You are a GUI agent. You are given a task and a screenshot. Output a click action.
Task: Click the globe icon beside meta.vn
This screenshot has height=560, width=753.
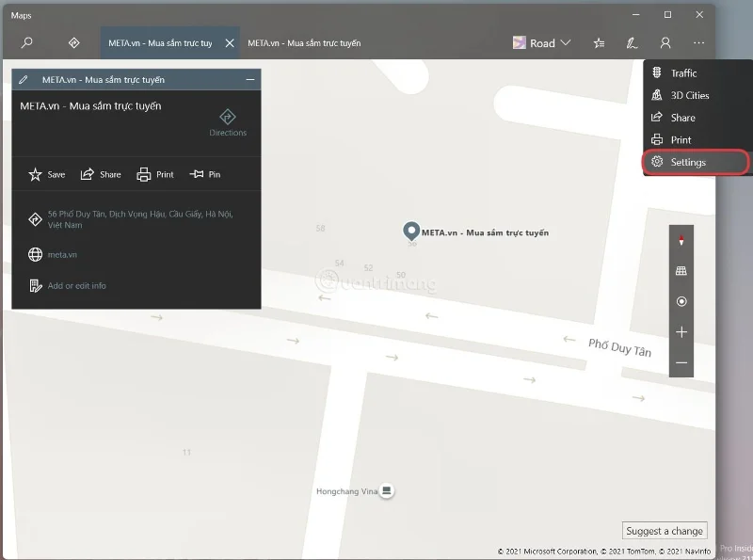pyautogui.click(x=35, y=254)
